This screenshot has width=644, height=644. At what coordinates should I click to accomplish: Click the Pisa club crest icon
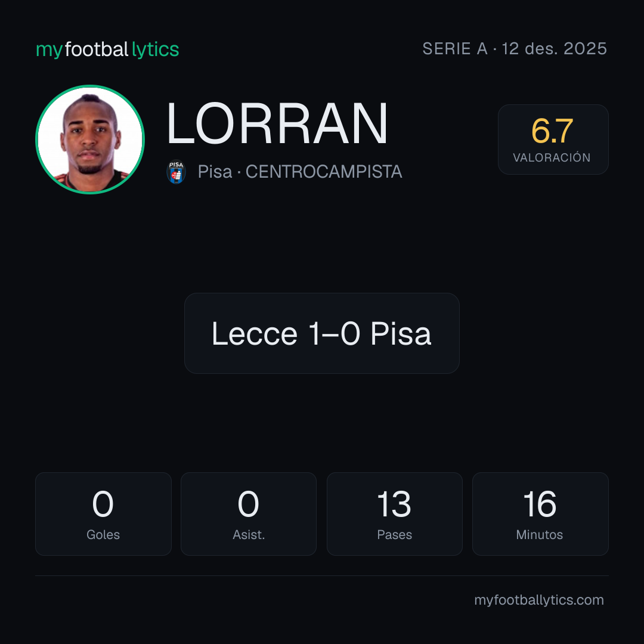[x=176, y=172]
